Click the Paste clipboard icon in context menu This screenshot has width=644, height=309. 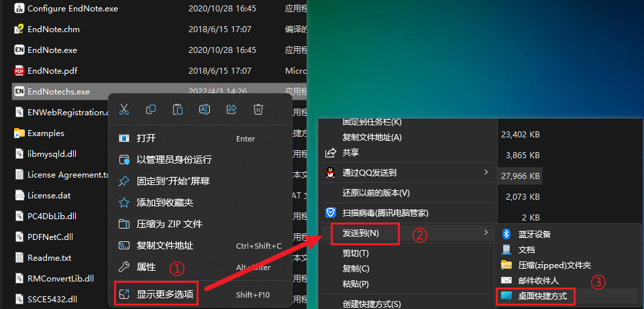(x=177, y=109)
